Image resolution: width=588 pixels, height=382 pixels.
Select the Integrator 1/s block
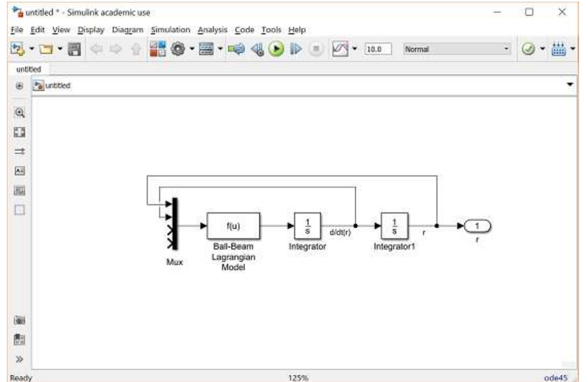[x=307, y=226]
